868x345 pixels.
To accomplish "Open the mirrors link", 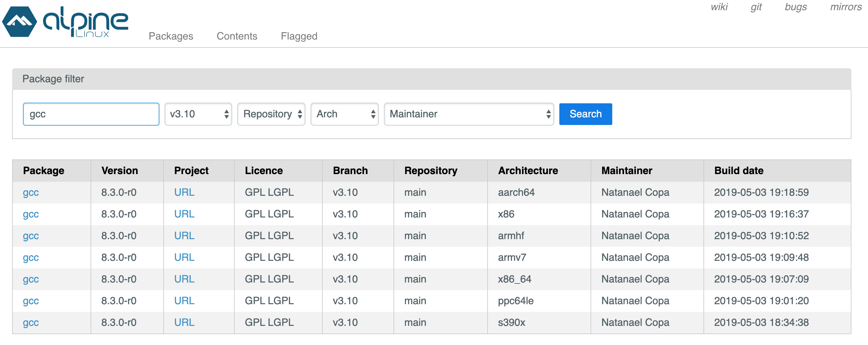I will (x=845, y=7).
